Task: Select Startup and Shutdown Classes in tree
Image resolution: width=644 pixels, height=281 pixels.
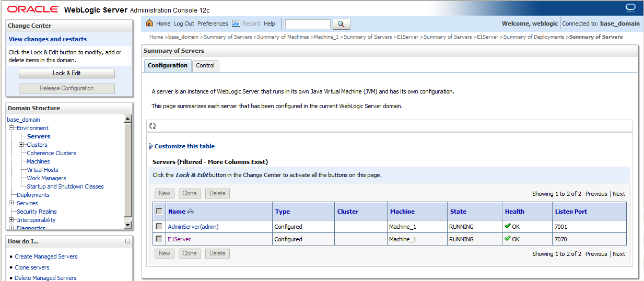Action: (65, 186)
